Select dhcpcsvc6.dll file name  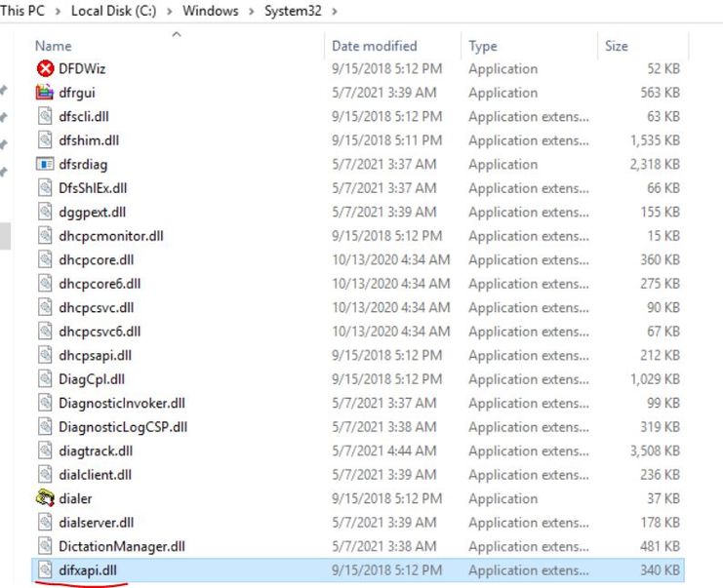[100, 332]
